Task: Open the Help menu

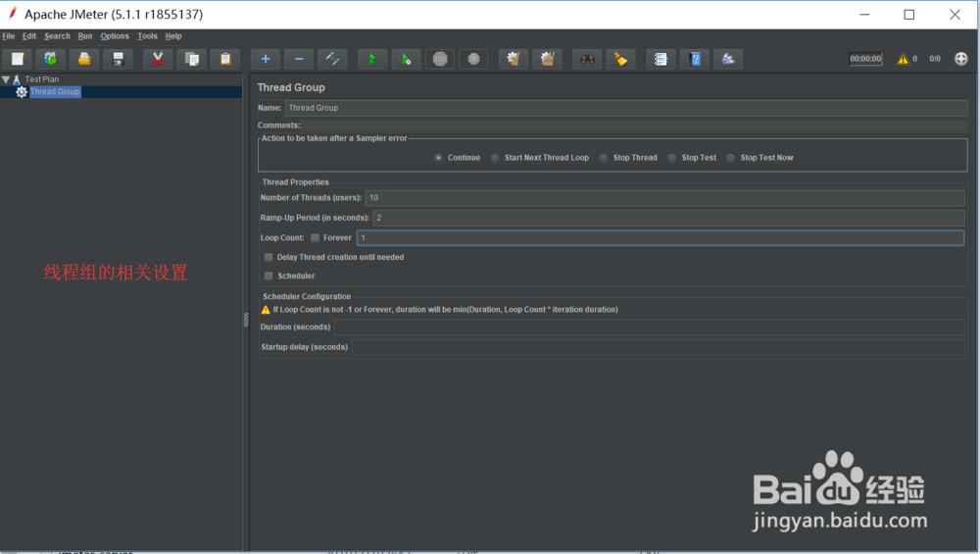Action: pos(173,36)
